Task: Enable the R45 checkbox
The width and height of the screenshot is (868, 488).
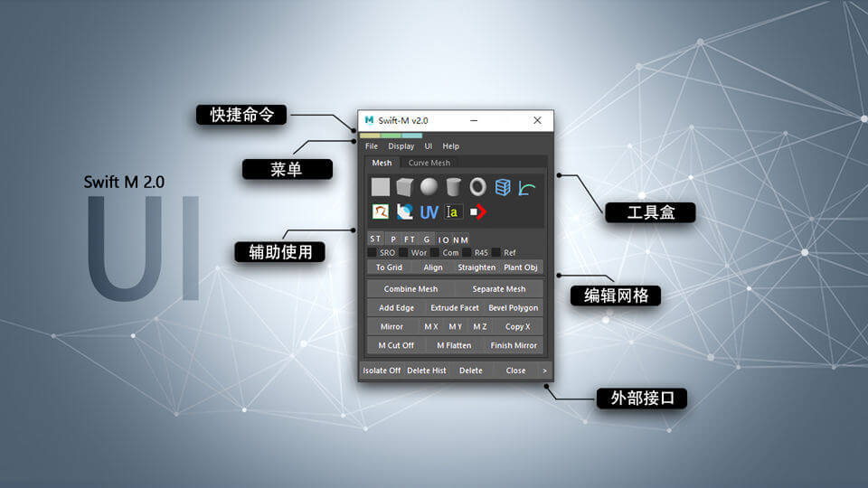Action: point(467,252)
